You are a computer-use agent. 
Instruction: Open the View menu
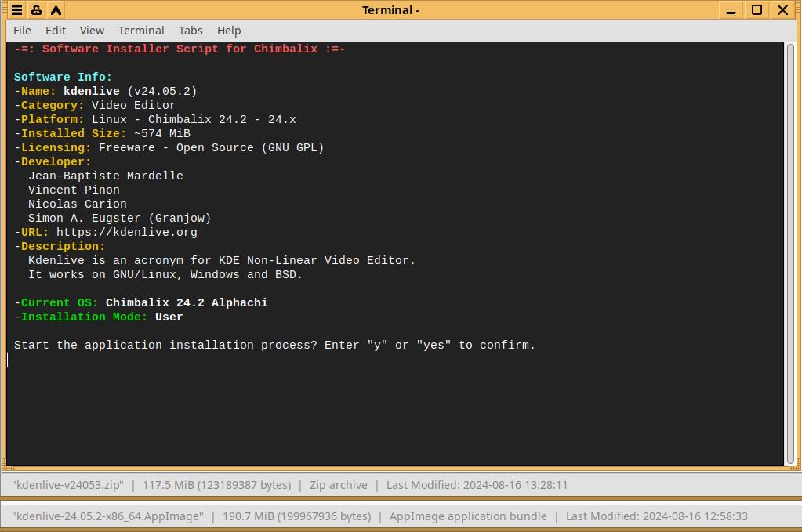point(92,31)
